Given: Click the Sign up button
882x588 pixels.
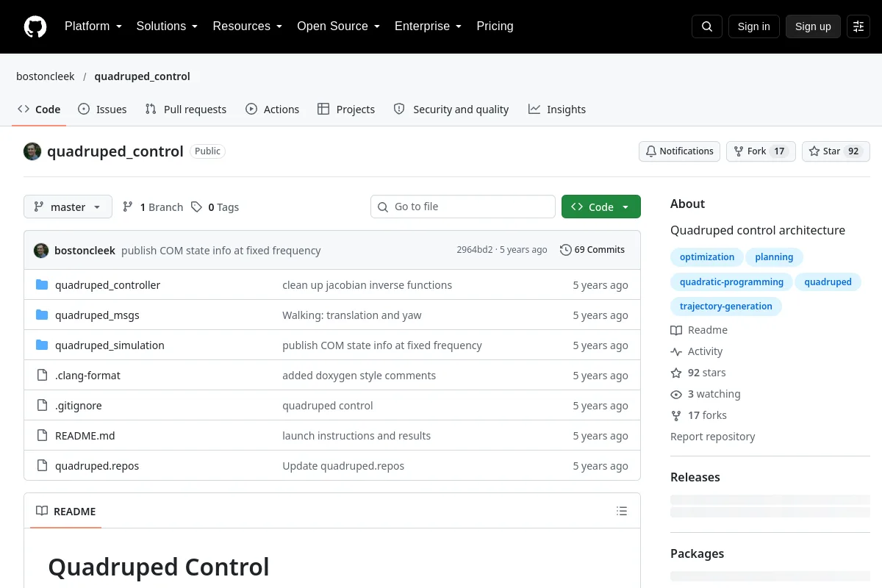Looking at the screenshot, I should 813,26.
